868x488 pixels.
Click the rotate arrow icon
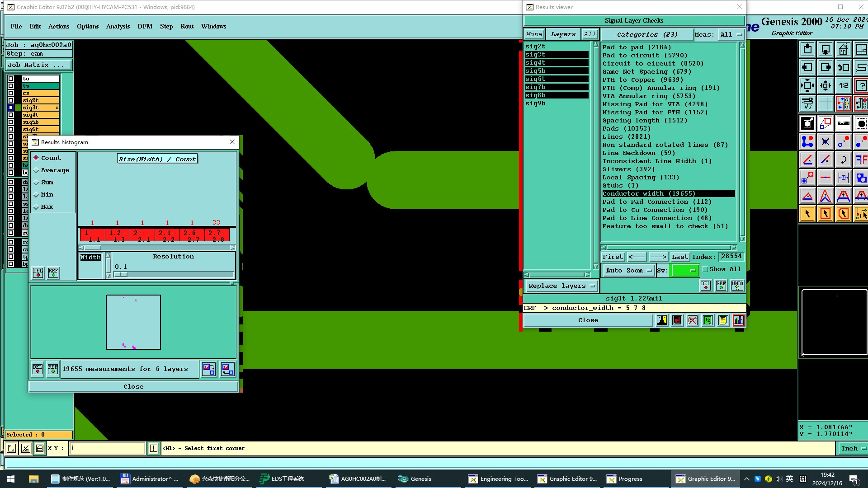(x=844, y=160)
